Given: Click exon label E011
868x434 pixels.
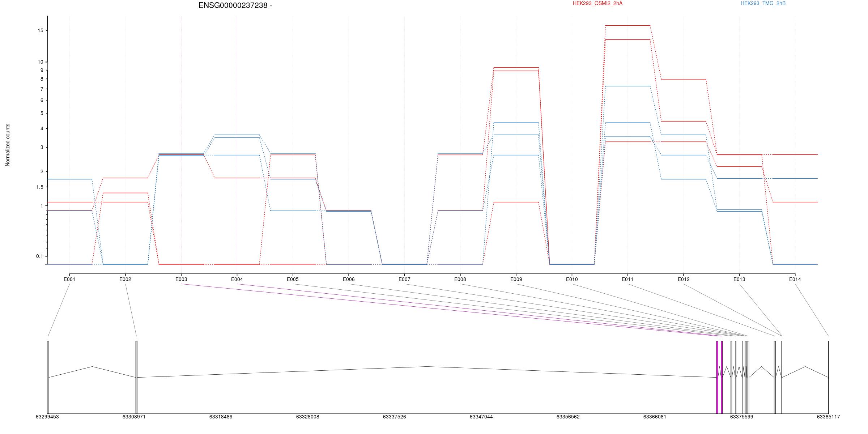Looking at the screenshot, I should coord(627,279).
